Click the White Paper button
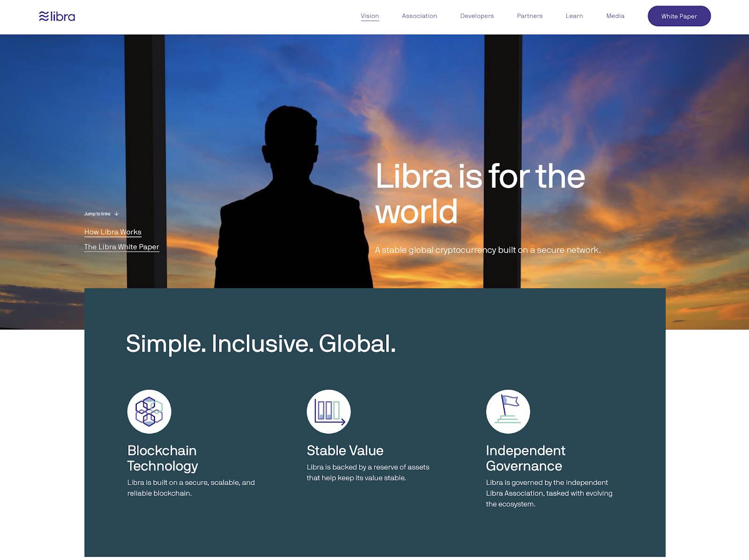The height and width of the screenshot is (560, 749). point(679,16)
